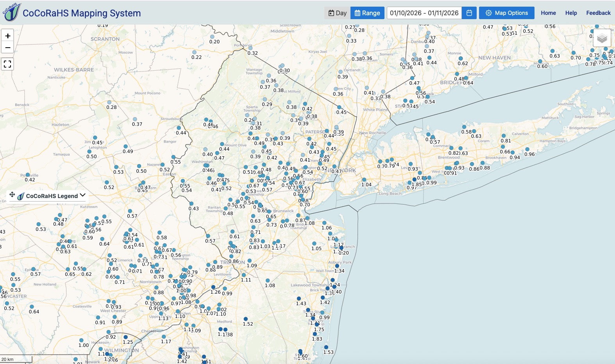Enter fullscreen map view

pyautogui.click(x=7, y=64)
